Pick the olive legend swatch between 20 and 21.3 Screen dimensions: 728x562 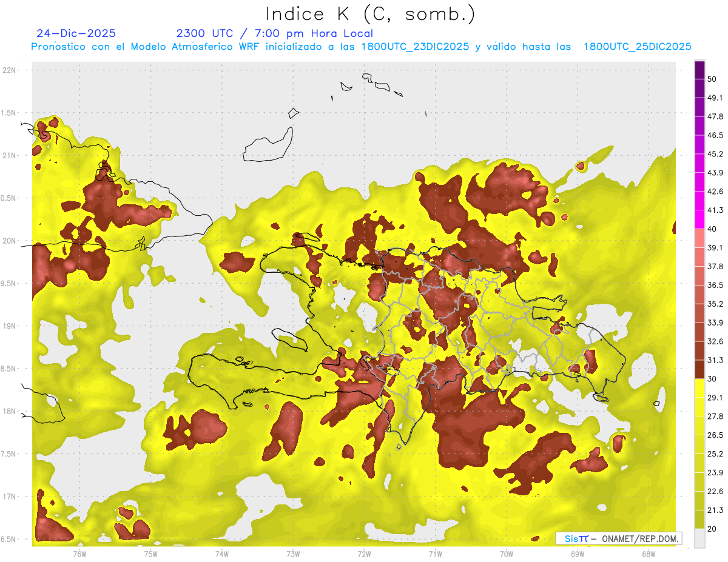pos(699,519)
